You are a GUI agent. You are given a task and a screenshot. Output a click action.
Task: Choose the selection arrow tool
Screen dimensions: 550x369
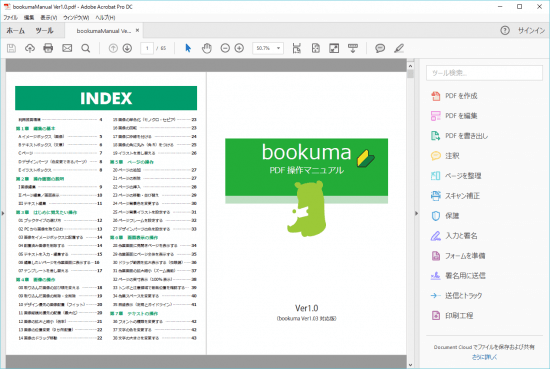188,48
